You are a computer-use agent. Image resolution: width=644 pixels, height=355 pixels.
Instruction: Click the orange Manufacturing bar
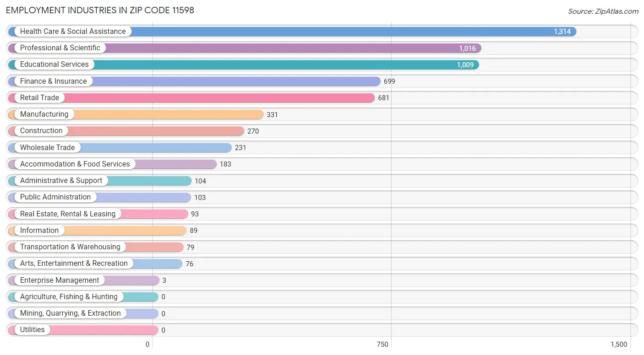136,114
